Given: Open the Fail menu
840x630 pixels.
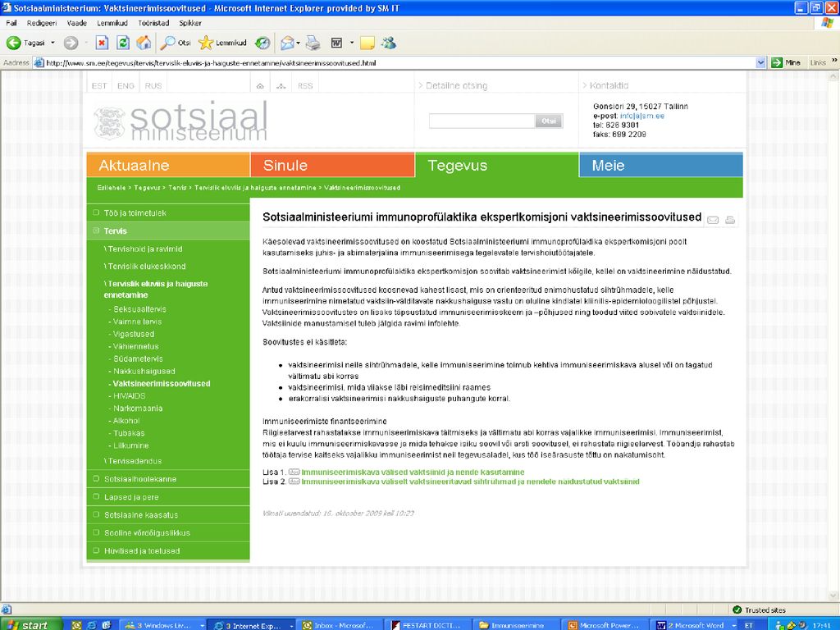Looking at the screenshot, I should tap(11, 23).
